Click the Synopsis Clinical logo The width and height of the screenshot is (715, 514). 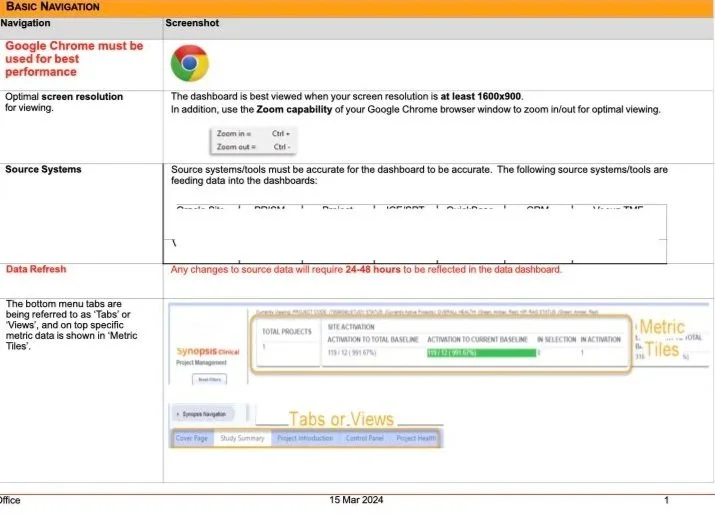tap(208, 351)
